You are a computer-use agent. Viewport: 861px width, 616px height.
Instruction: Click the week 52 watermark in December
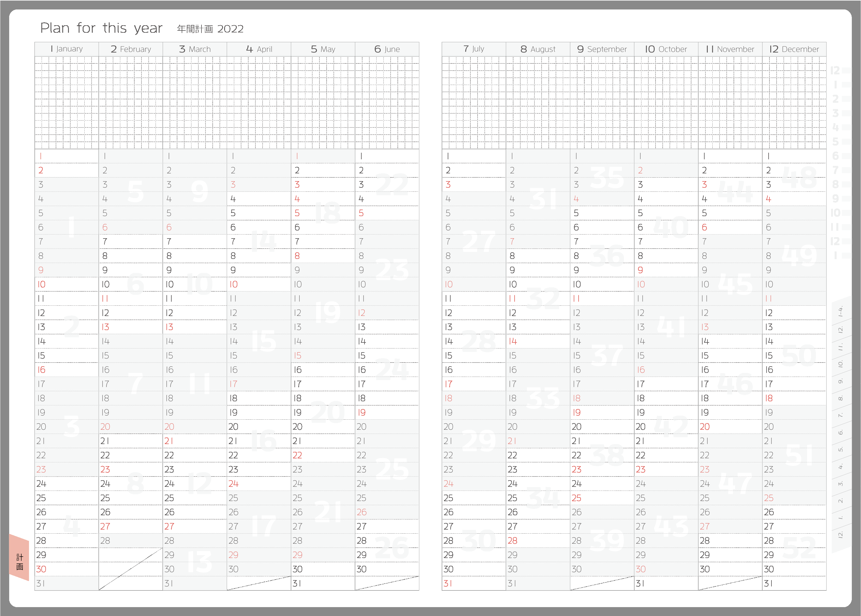pyautogui.click(x=799, y=548)
